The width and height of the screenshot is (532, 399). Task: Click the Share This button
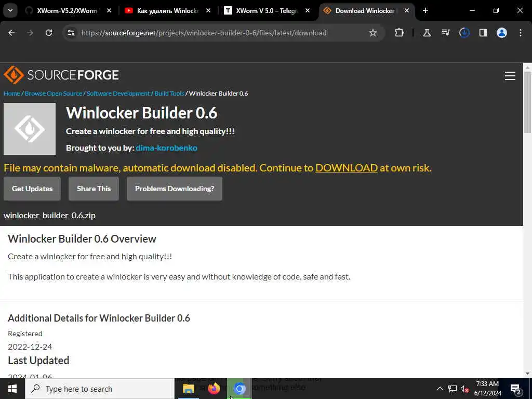coord(94,189)
